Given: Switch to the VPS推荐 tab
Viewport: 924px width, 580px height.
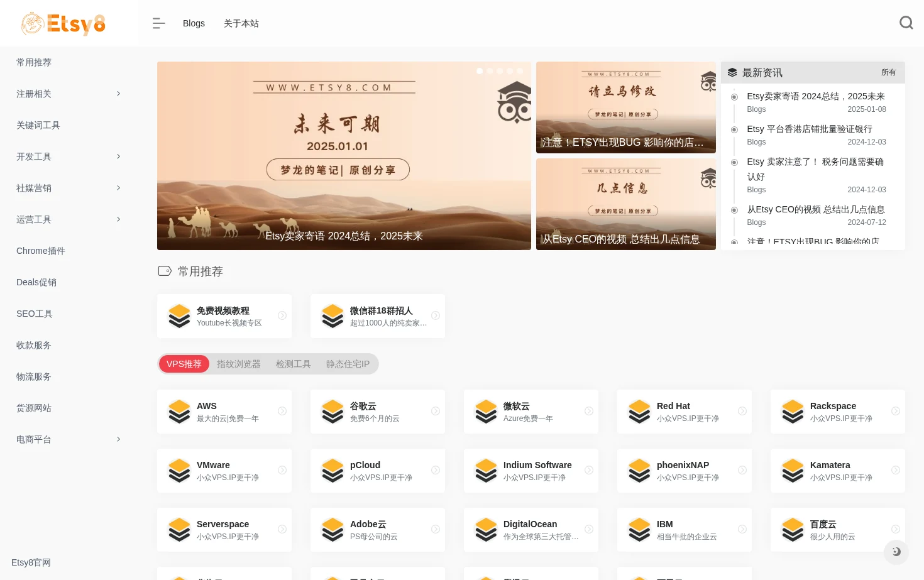Looking at the screenshot, I should click(184, 364).
